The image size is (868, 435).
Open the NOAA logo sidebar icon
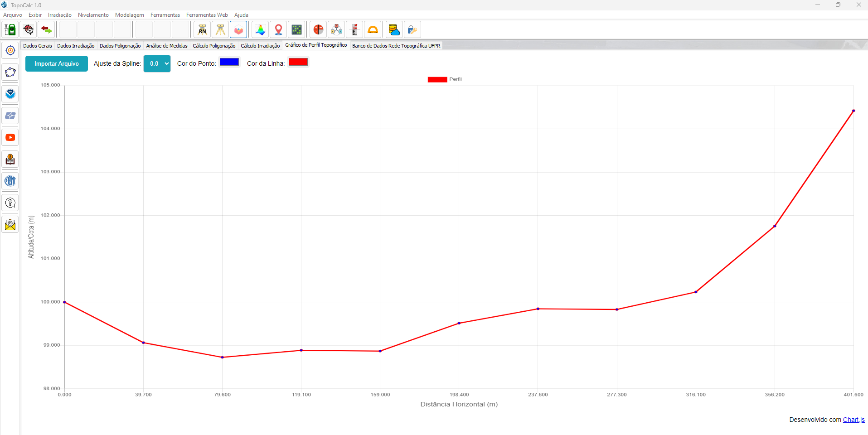tap(10, 94)
